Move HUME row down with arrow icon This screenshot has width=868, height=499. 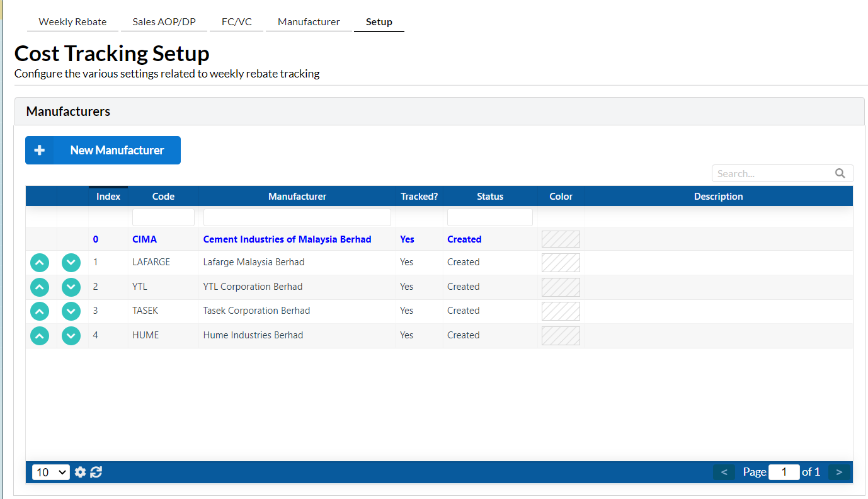(71, 336)
